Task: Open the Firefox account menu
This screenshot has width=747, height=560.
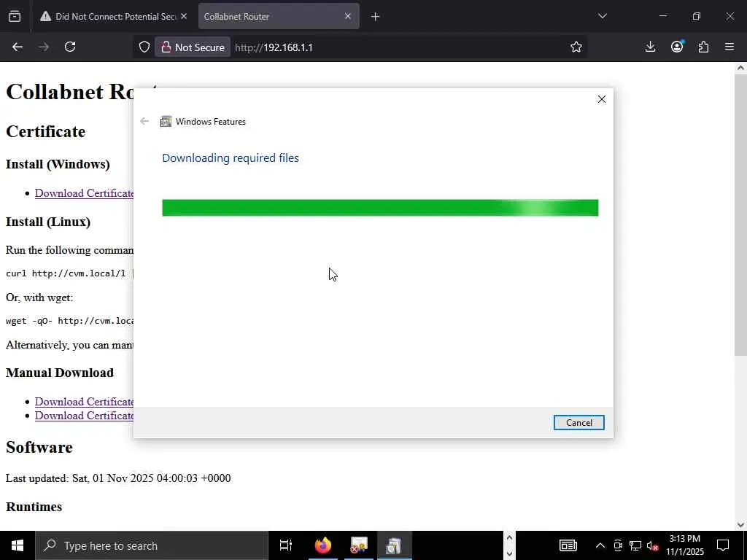Action: pos(677,47)
